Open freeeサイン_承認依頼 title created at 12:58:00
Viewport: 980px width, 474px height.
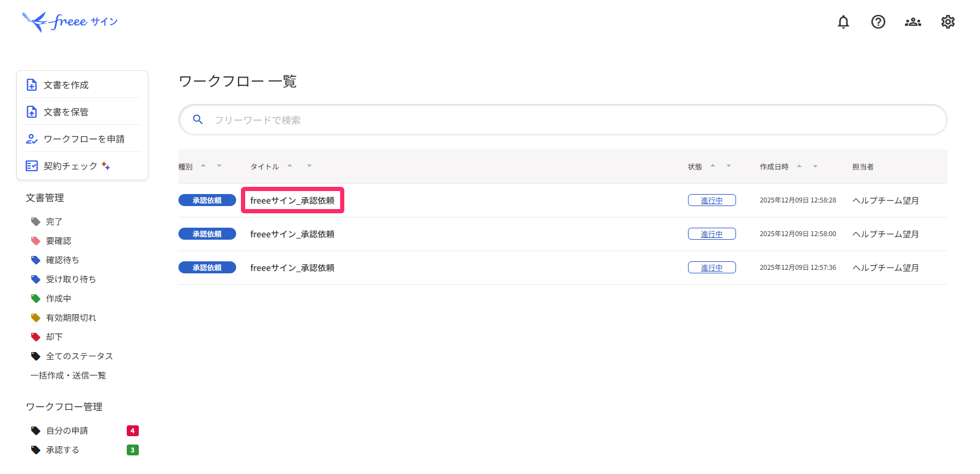(293, 234)
